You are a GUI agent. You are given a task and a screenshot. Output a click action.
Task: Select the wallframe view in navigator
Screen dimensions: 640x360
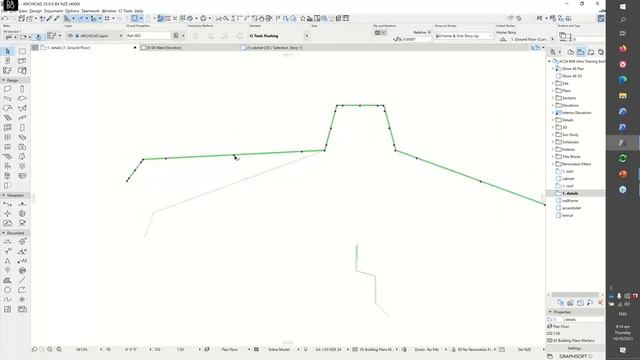570,201
